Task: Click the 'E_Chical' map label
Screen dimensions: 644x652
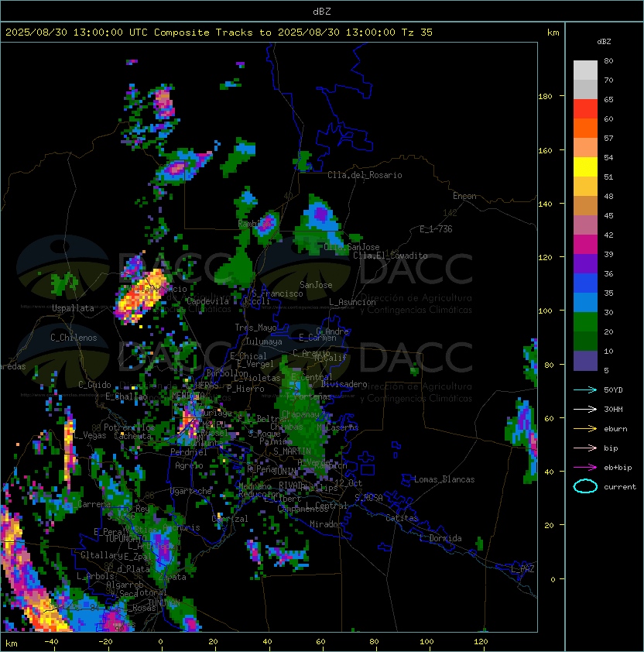Action: (248, 356)
